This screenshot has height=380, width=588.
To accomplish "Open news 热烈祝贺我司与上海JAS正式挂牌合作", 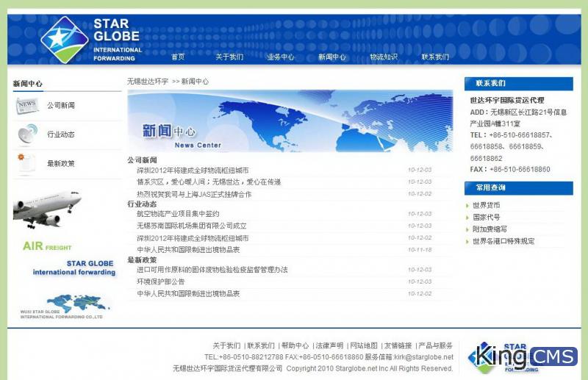I will tap(194, 194).
